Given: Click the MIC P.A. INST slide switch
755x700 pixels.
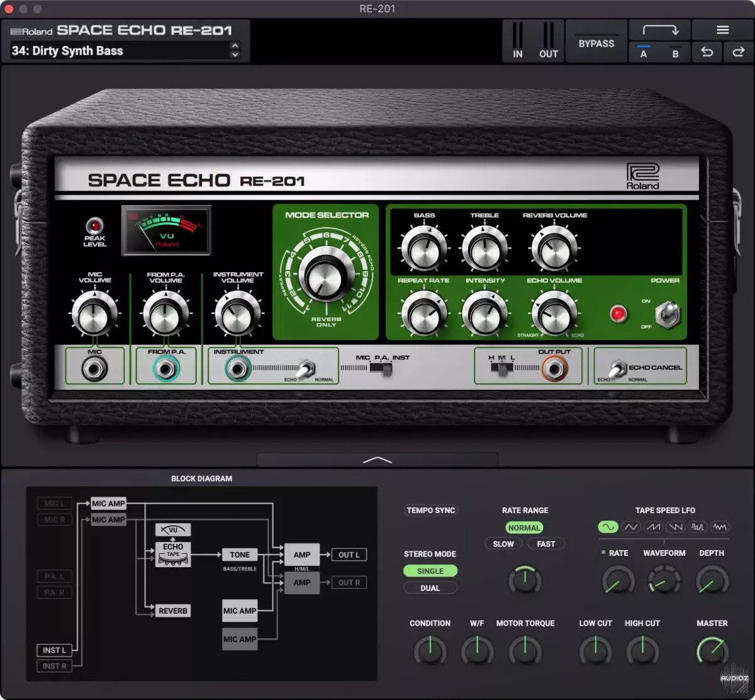Looking at the screenshot, I should [x=381, y=368].
